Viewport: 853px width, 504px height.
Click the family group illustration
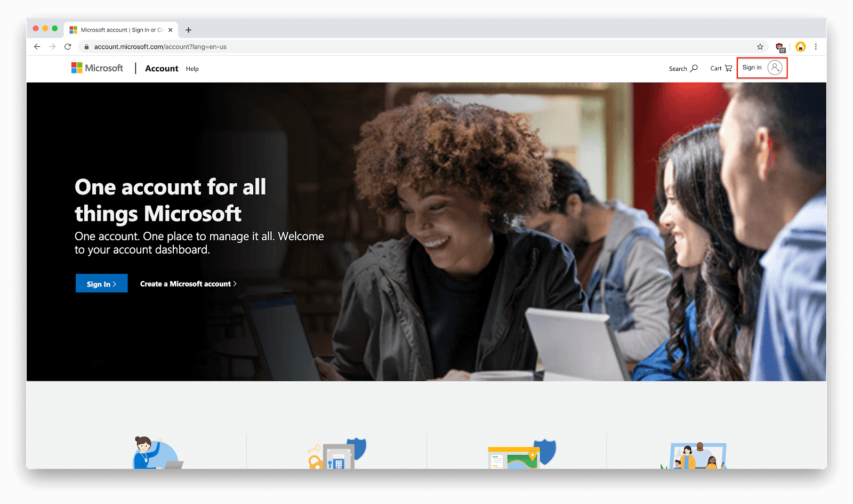point(694,456)
